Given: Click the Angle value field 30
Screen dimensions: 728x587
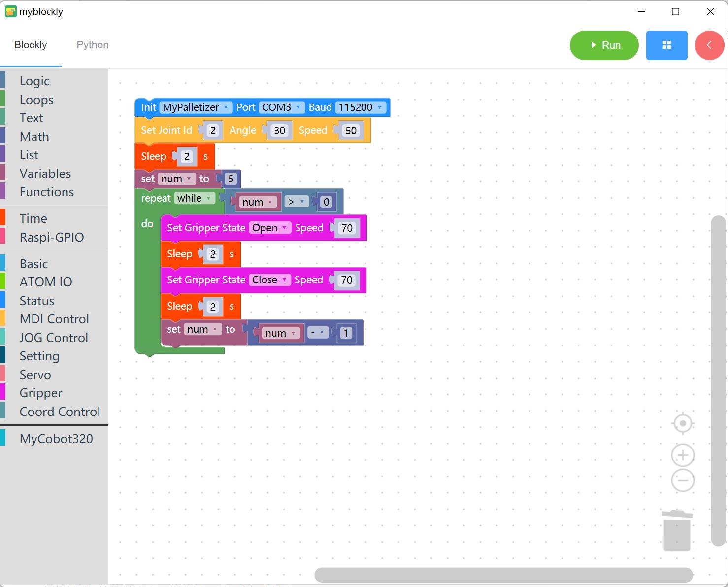Looking at the screenshot, I should pyautogui.click(x=280, y=130).
